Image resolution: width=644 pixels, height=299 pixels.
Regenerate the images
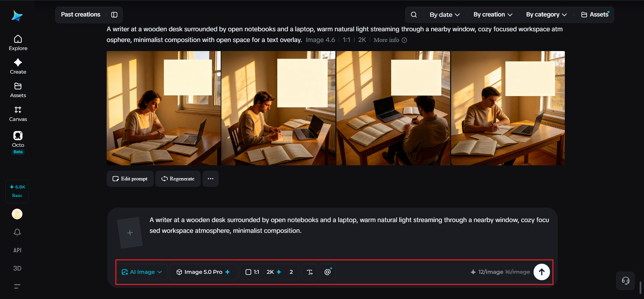point(178,179)
